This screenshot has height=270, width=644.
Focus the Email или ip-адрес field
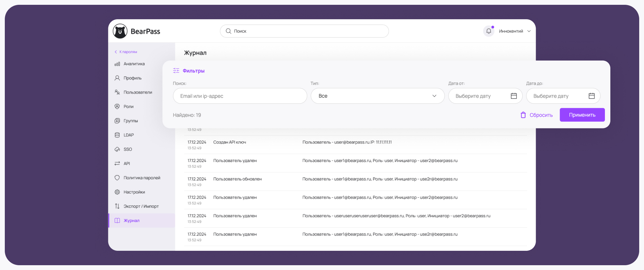(x=240, y=96)
